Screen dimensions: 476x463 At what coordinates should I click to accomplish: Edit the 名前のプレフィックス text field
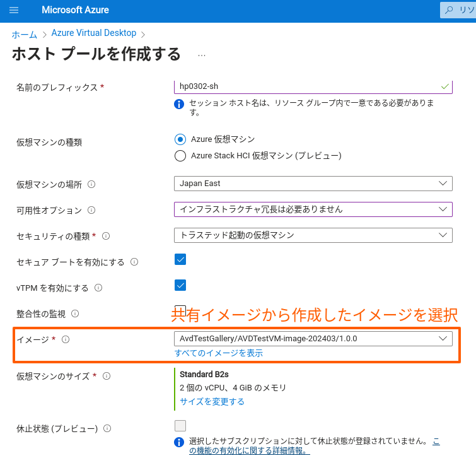tap(313, 86)
